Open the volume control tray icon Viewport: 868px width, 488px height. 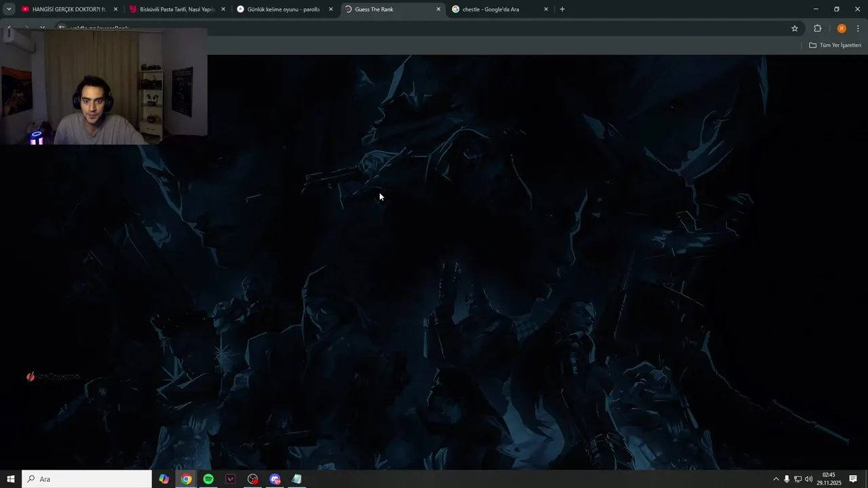[808, 479]
